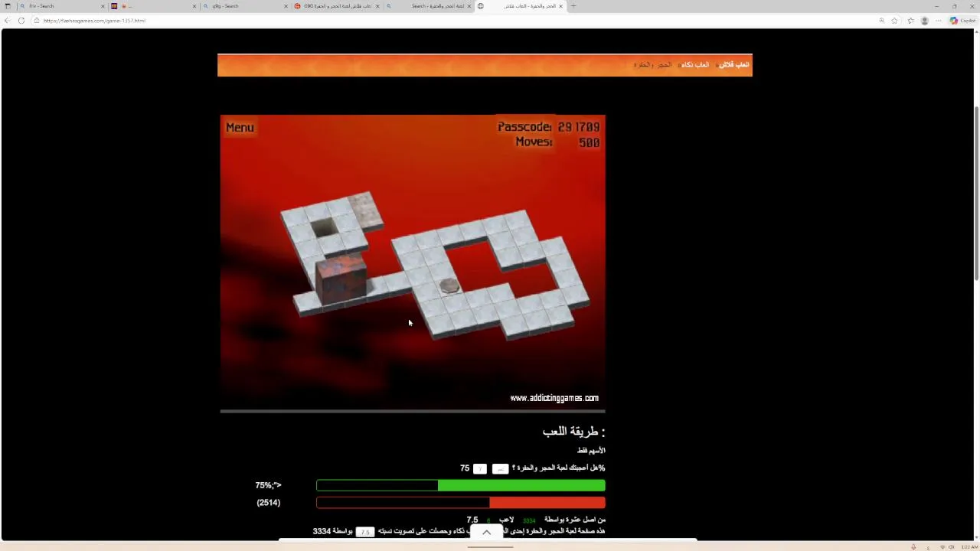The height and width of the screenshot is (551, 980).
Task: Add this page to favorites (star icon)
Action: pos(894,21)
